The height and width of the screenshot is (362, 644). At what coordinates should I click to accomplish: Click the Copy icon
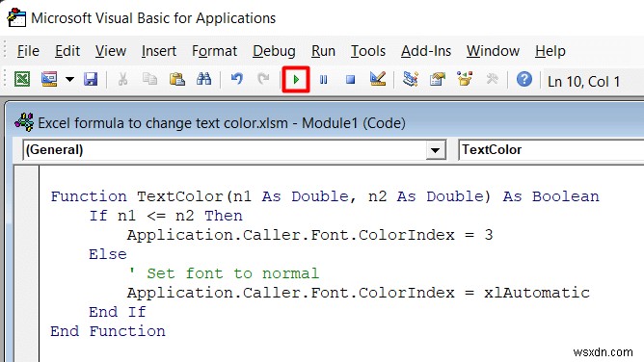[x=149, y=79]
